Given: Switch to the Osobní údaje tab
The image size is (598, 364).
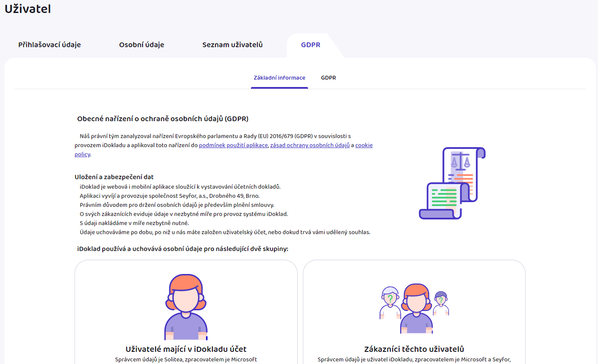Looking at the screenshot, I should coord(142,45).
